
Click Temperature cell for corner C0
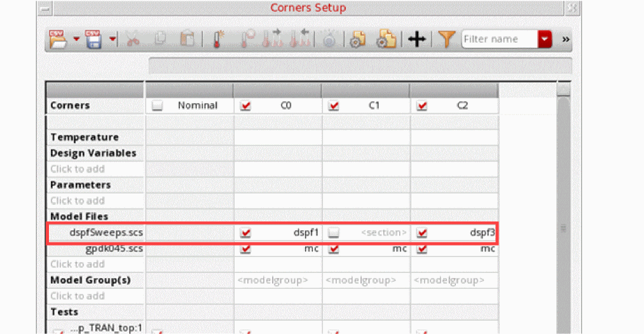point(278,137)
